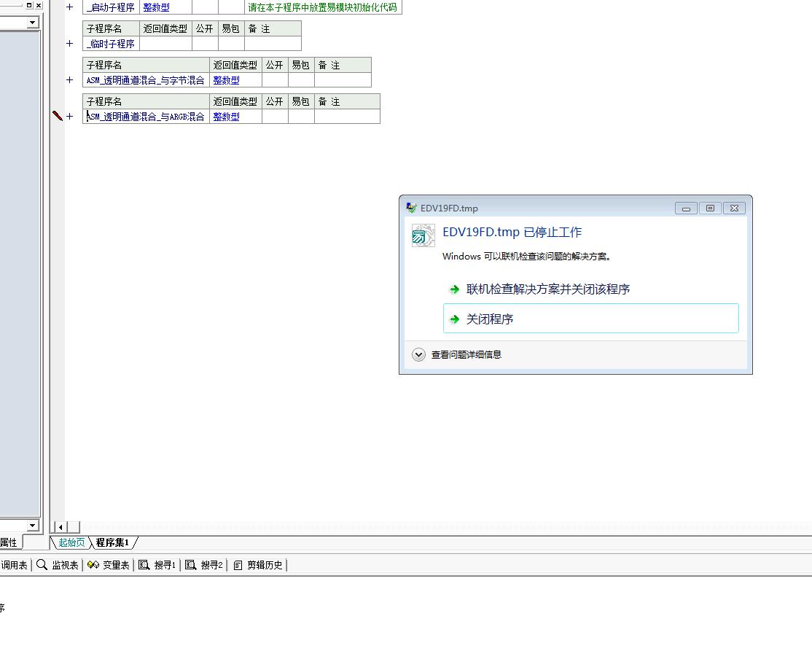Image resolution: width=812 pixels, height=667 pixels.
Task: Choose 联机检查解决方案并关闭该程序 option
Action: [x=591, y=289]
